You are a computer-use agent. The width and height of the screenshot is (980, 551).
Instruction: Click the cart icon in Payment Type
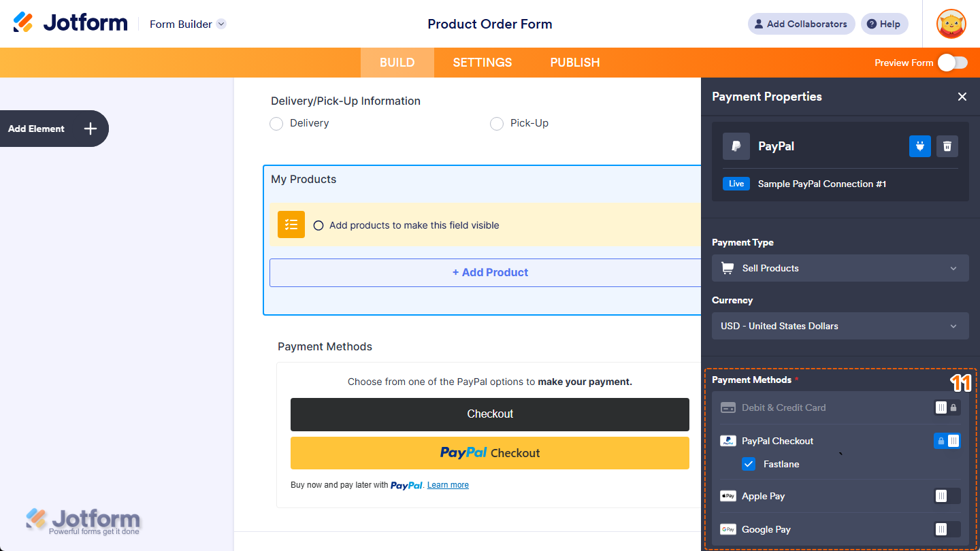pos(725,267)
